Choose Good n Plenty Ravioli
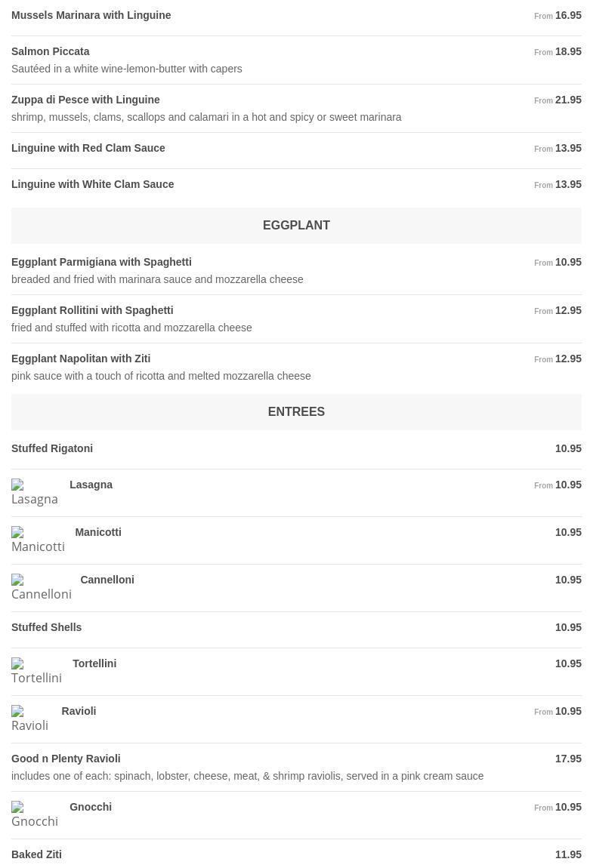This screenshot has width=593, height=868. tap(66, 759)
